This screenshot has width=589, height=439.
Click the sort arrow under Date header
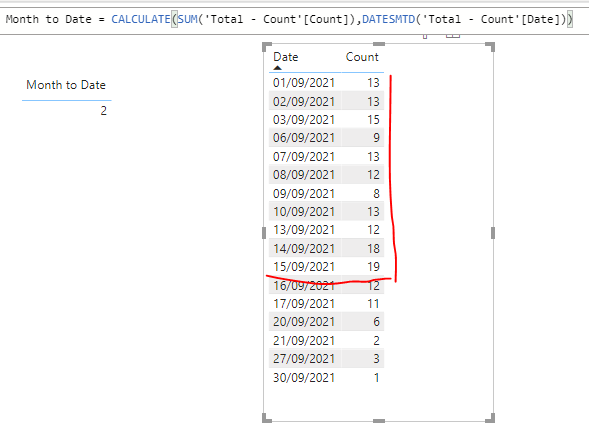277,68
